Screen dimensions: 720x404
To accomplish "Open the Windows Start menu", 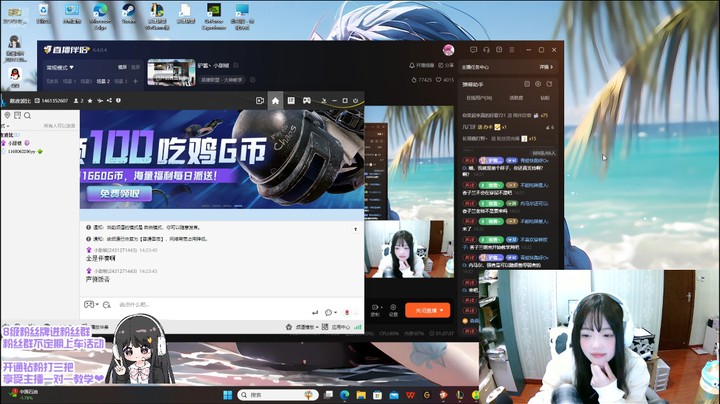I will point(227,395).
